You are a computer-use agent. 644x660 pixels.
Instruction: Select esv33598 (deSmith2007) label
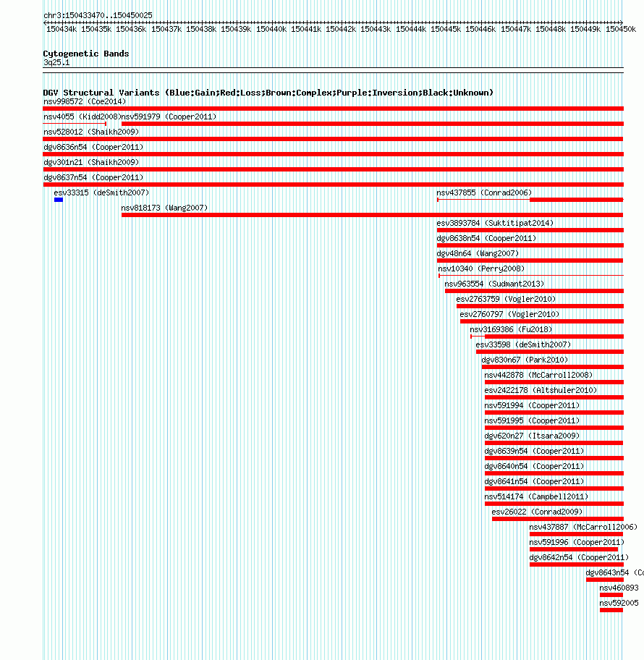(x=524, y=344)
